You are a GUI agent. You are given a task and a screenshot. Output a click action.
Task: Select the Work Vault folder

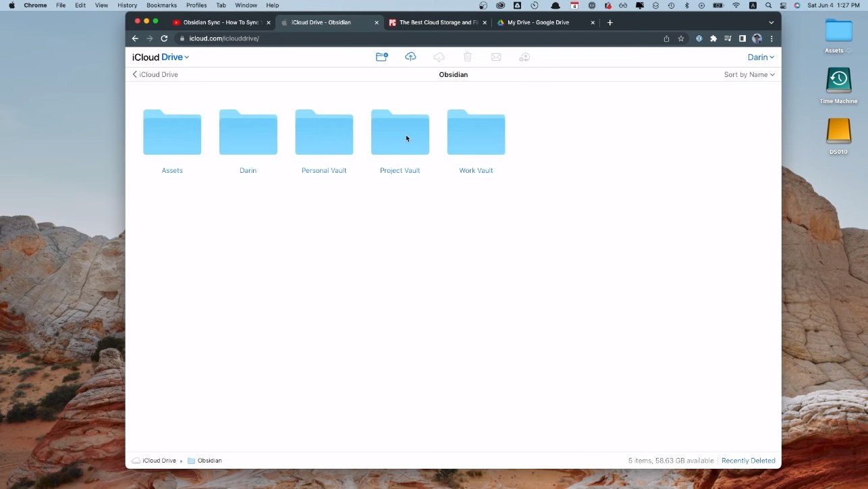tap(476, 132)
